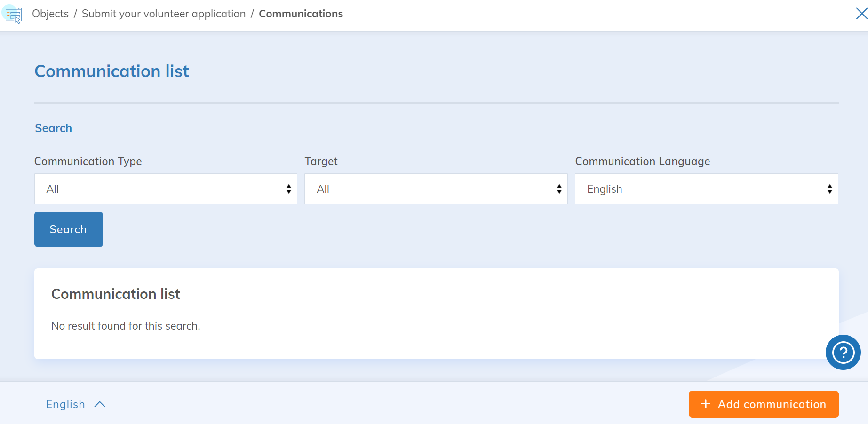Select the Communications breadcrumb item
The width and height of the screenshot is (868, 424).
pos(301,14)
